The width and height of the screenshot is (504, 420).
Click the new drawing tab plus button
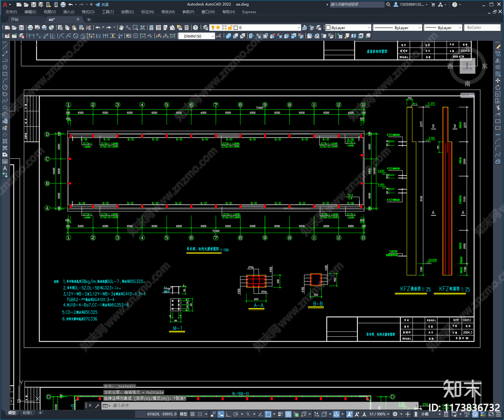pos(89,20)
